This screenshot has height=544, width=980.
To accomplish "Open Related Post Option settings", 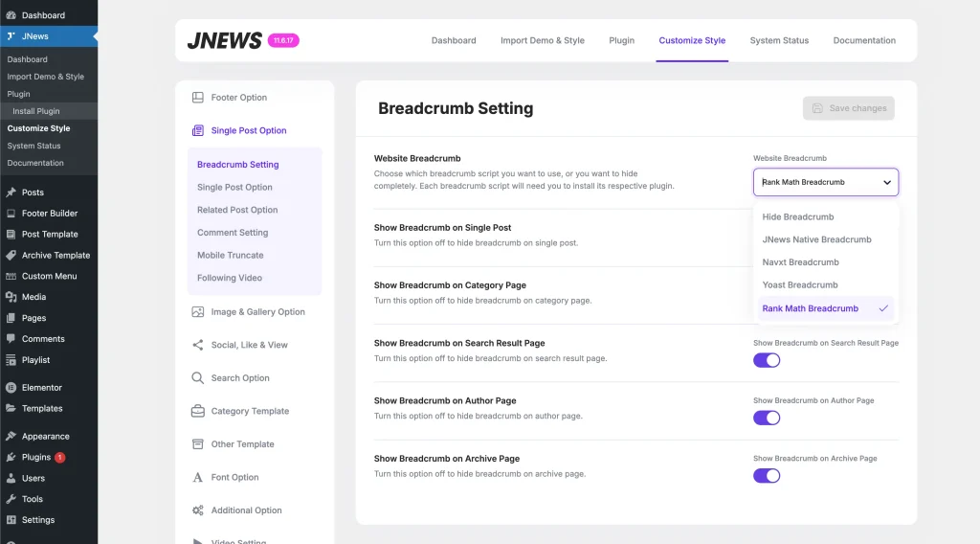I will coord(237,210).
